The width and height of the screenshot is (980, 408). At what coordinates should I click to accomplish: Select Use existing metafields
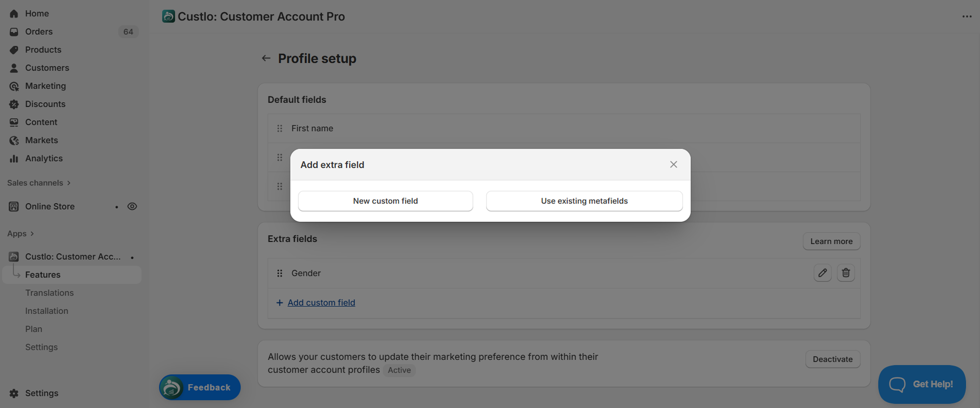click(x=584, y=201)
